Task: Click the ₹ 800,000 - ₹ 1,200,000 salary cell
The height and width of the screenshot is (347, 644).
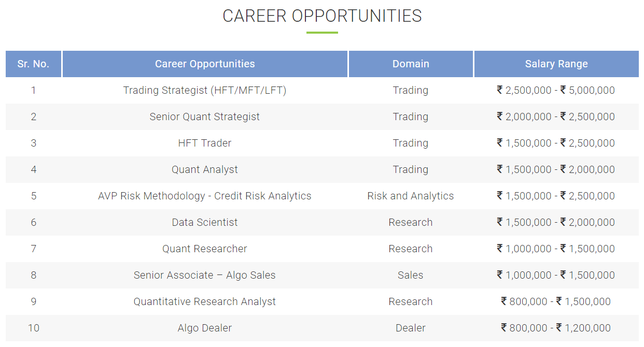Action: tap(556, 328)
